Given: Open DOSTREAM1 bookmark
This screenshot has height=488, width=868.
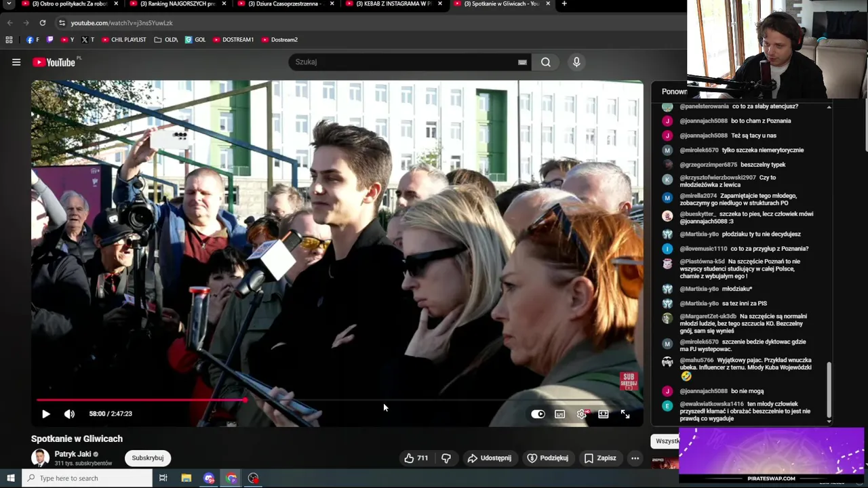Looking at the screenshot, I should (x=233, y=39).
